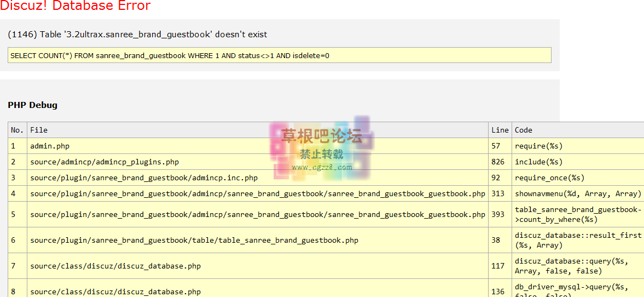Image resolution: width=644 pixels, height=297 pixels.
Task: Click the line number 313 cell
Action: [498, 194]
